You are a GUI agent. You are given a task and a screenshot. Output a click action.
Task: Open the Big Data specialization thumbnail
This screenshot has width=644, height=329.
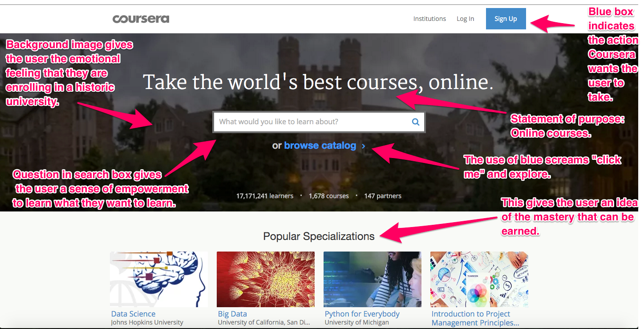coord(266,279)
